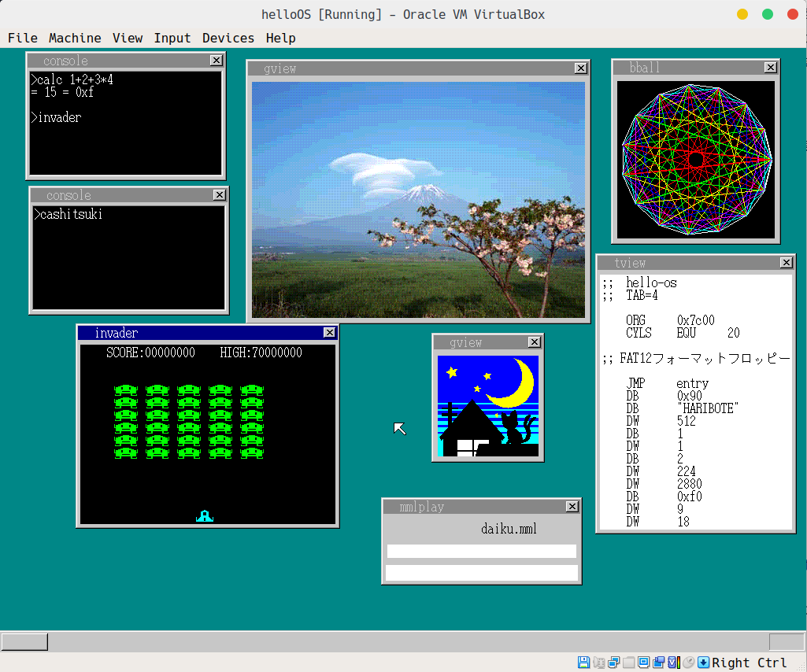Expand the Devices menu

228,38
